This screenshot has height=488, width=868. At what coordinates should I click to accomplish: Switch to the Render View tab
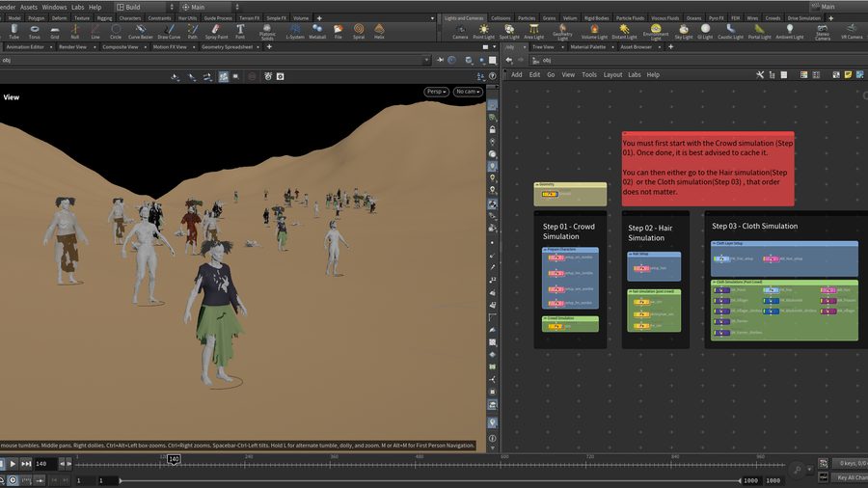coord(72,47)
